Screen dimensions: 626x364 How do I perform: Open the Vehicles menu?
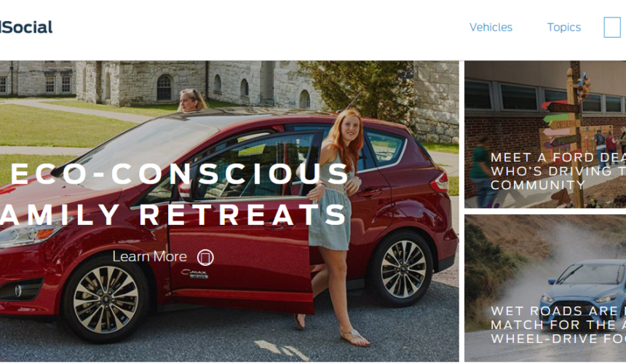tap(491, 27)
